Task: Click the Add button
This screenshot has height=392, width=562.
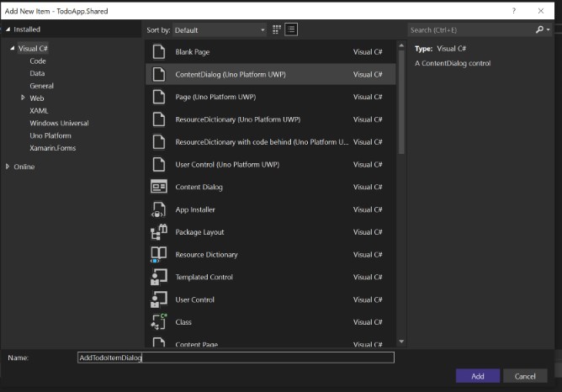Action: [x=478, y=376]
